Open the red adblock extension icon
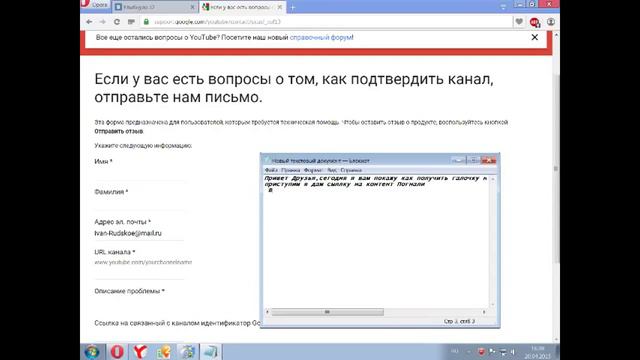 535,22
